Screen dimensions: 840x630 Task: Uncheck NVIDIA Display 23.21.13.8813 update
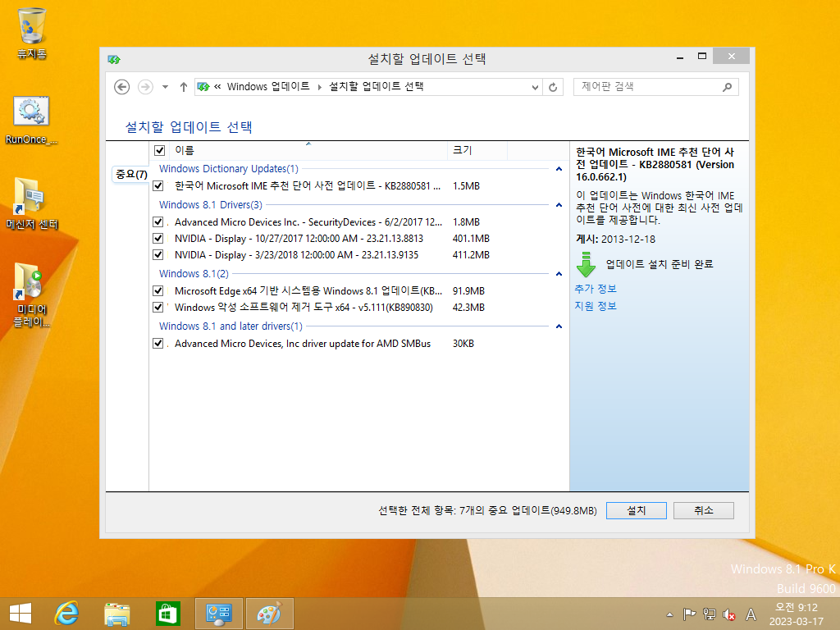point(158,239)
